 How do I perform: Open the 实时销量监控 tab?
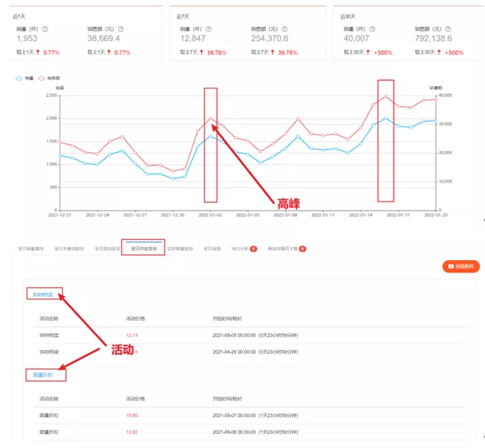coord(180,248)
